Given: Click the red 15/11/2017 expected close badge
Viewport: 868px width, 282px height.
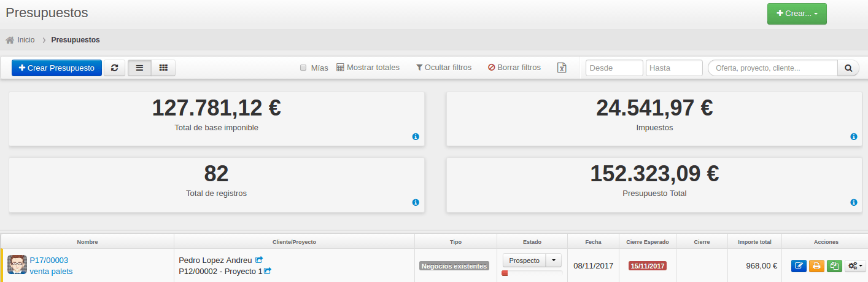Looking at the screenshot, I should [x=647, y=266].
